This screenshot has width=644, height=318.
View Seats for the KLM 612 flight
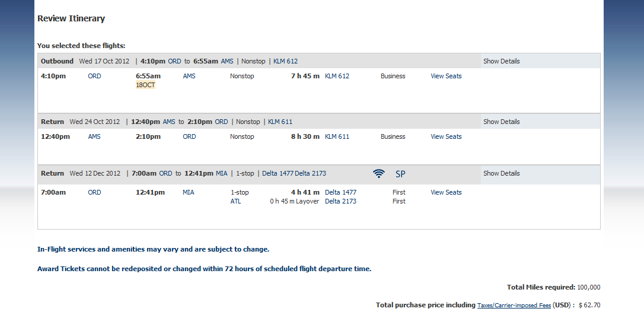[446, 76]
